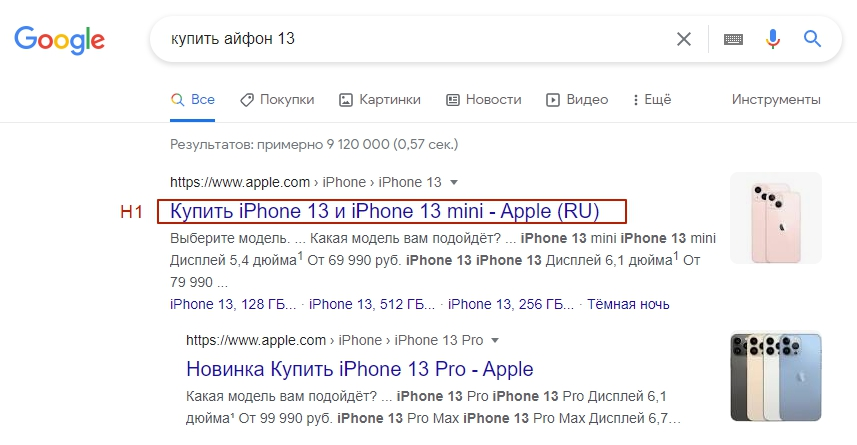Open the Покупки shopping tab
Viewport: 857px width, 445px height.
pyautogui.click(x=277, y=100)
